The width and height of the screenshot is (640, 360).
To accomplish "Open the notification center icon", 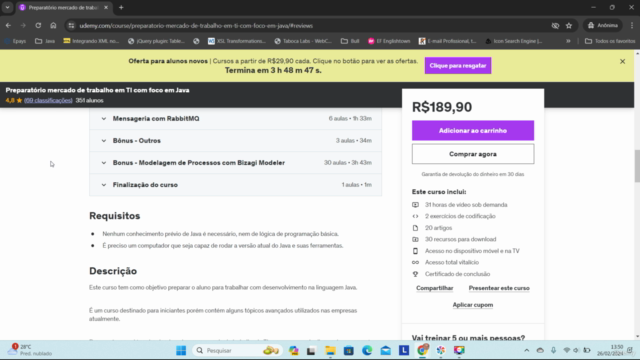I will click(630, 350).
